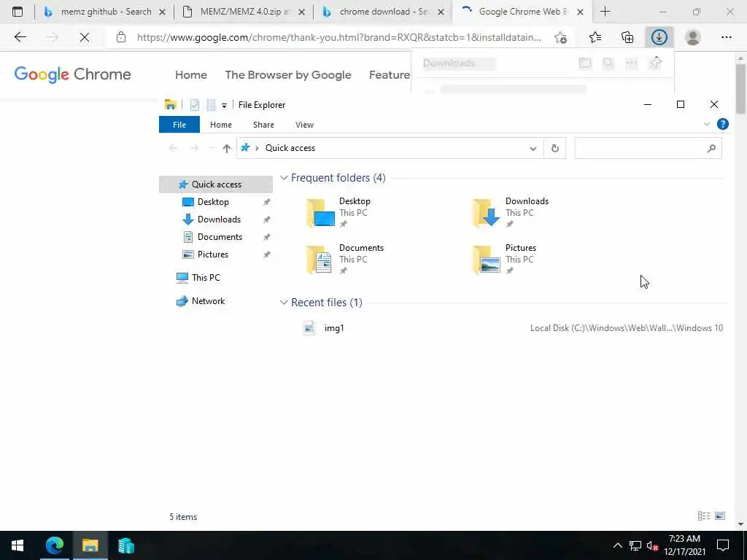Select Documents in navigation pane
The height and width of the screenshot is (560, 747).
pyautogui.click(x=220, y=237)
